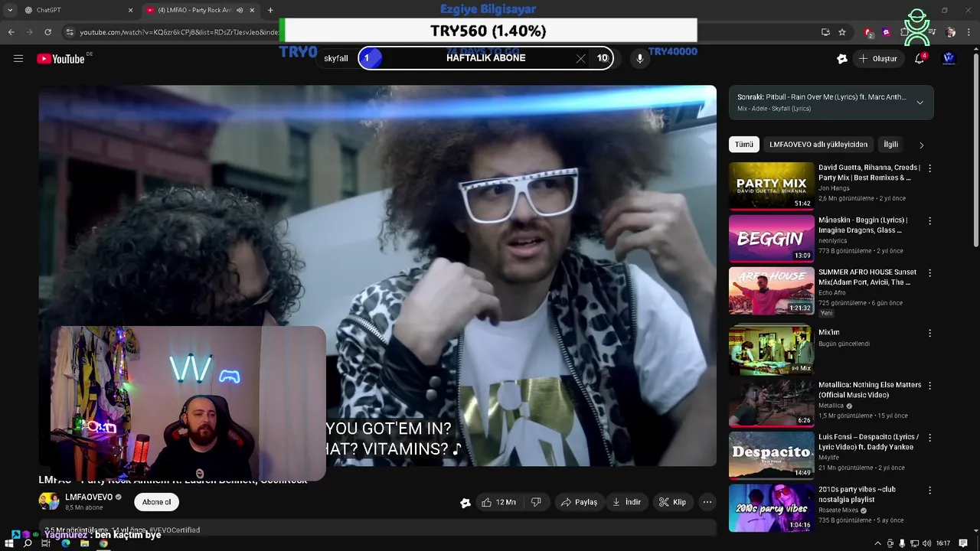Activate voice search microphone
This screenshot has height=551, width=980.
[x=640, y=58]
